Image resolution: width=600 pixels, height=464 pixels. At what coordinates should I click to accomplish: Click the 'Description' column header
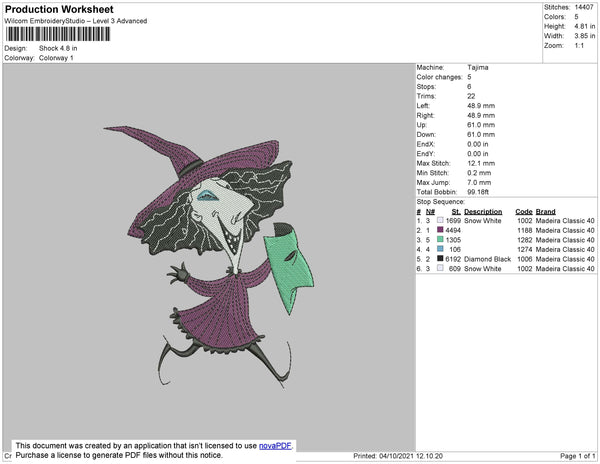(483, 212)
